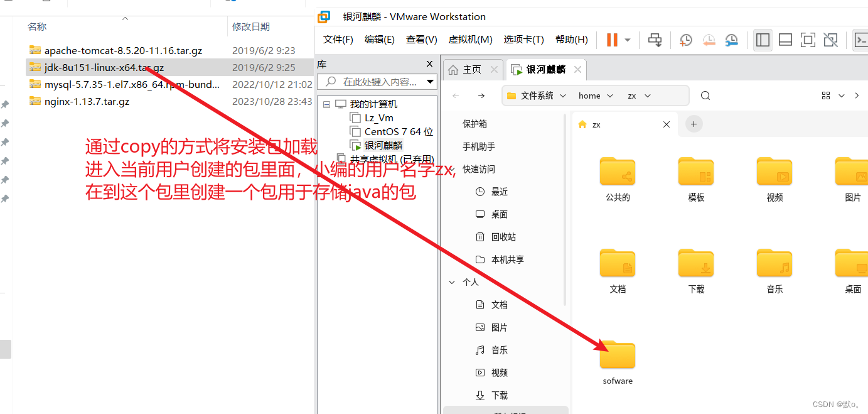Go back in the guest file manager
The width and height of the screenshot is (868, 414).
pos(456,95)
